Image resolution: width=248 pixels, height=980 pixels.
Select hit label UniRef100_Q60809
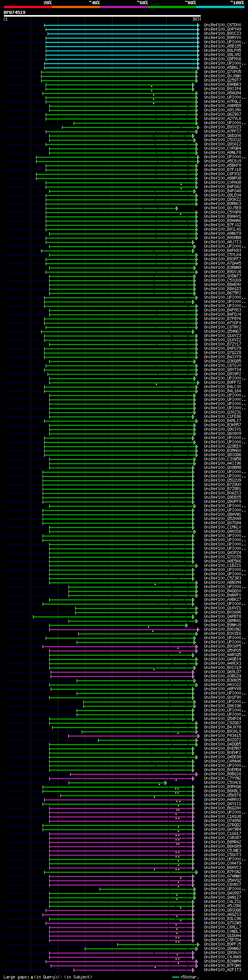click(222, 434)
